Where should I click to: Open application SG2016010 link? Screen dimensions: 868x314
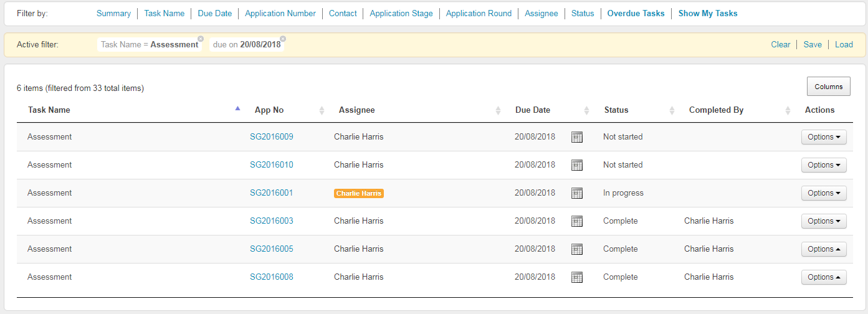[x=271, y=165]
